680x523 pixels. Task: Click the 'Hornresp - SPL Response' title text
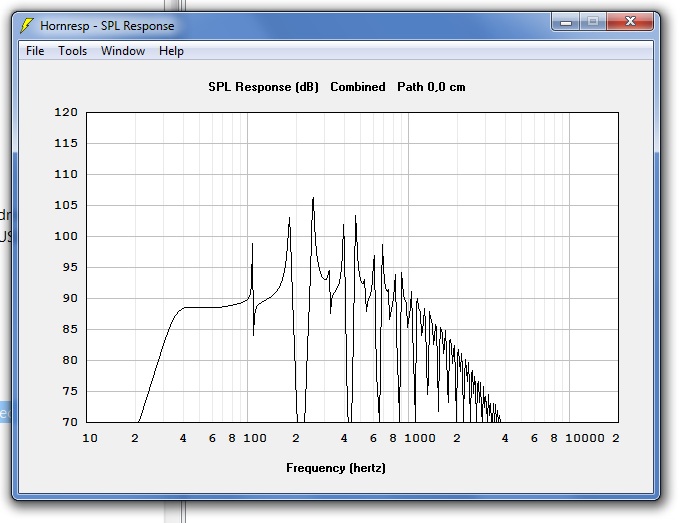point(107,26)
